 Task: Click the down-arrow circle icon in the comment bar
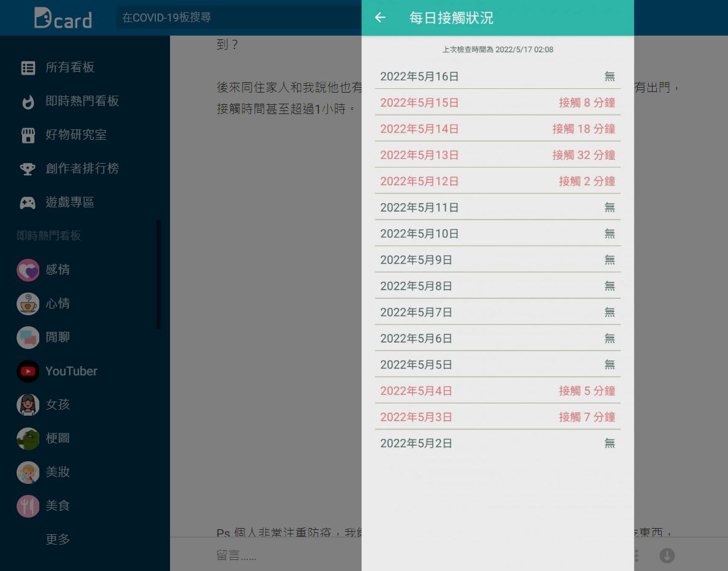pyautogui.click(x=667, y=555)
